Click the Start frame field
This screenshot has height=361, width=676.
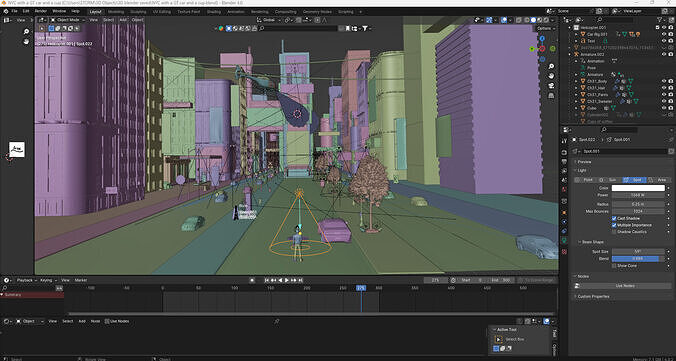(471, 280)
